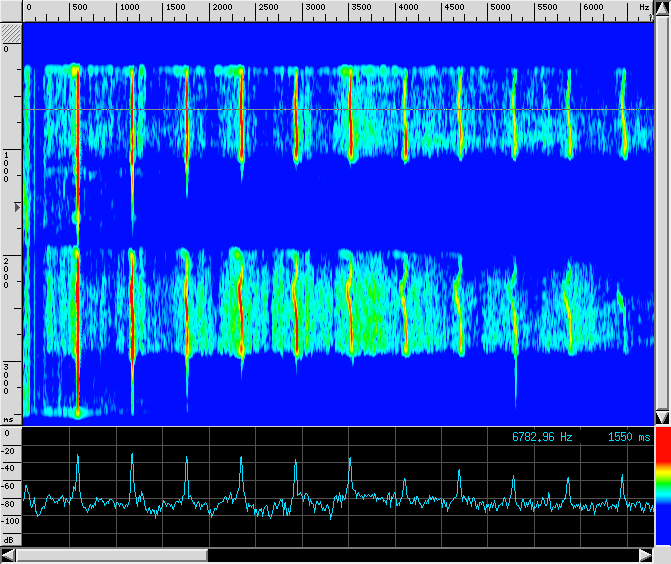Click the 6000 mark on frequency ruler
Image resolution: width=671 pixels, height=564 pixels.
pyautogui.click(x=591, y=7)
